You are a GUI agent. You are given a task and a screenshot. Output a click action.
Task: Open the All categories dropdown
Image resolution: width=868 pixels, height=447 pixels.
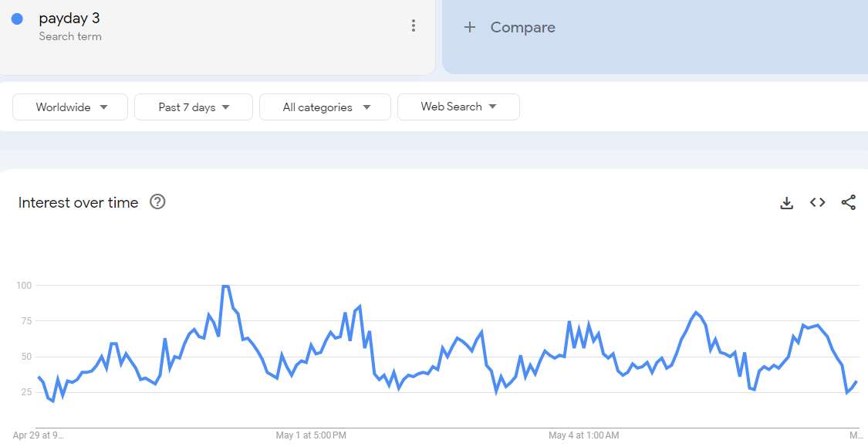[x=325, y=107]
